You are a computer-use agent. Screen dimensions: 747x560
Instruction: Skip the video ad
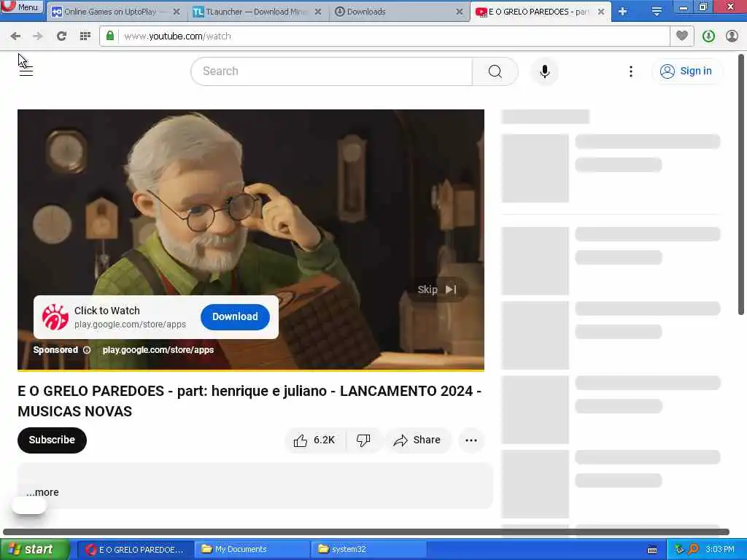tap(438, 289)
